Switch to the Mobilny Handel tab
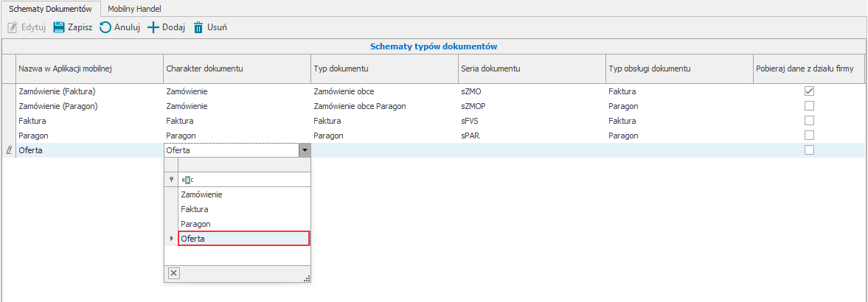Screen dimensions: 868x302 point(134,8)
